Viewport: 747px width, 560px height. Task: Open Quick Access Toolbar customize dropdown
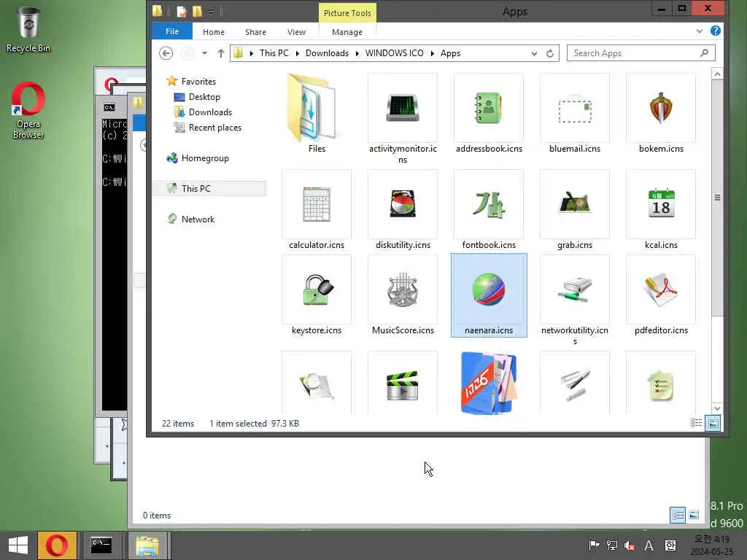(211, 12)
